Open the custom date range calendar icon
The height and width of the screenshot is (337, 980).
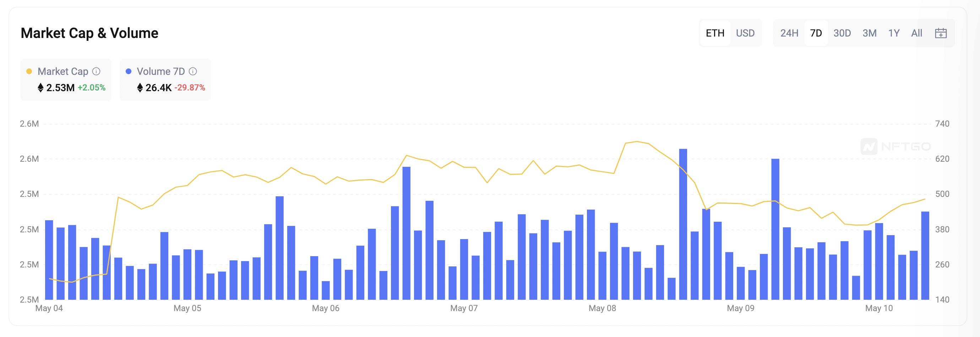pyautogui.click(x=941, y=33)
